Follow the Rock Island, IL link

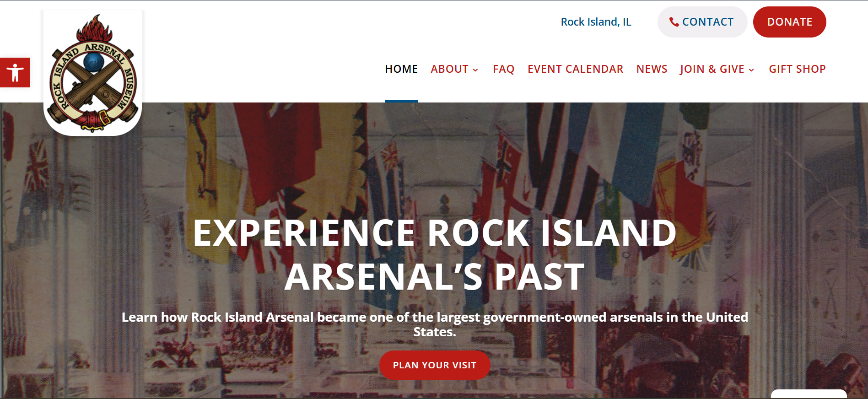pos(596,22)
